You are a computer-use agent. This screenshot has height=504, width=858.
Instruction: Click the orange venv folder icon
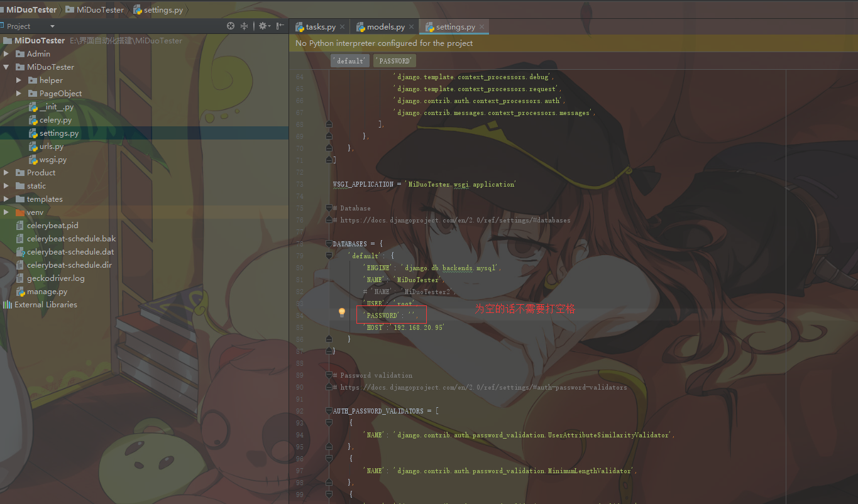coord(20,212)
